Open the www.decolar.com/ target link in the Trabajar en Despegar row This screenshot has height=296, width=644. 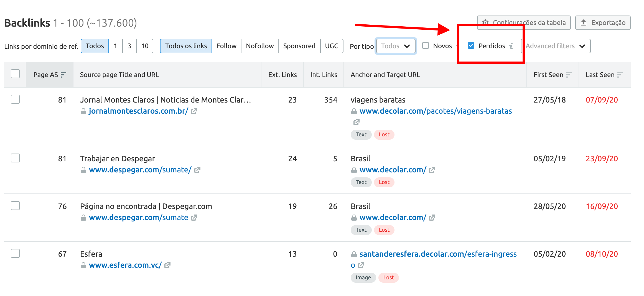[393, 170]
